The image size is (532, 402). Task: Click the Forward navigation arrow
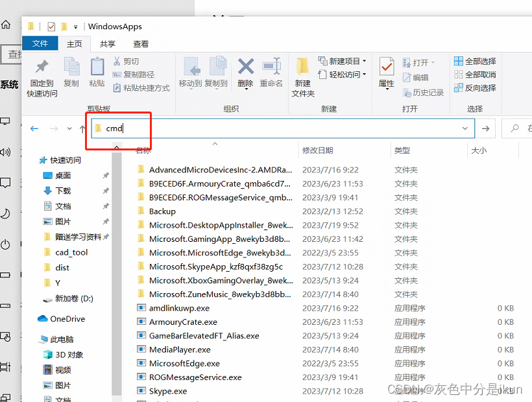[x=54, y=128]
